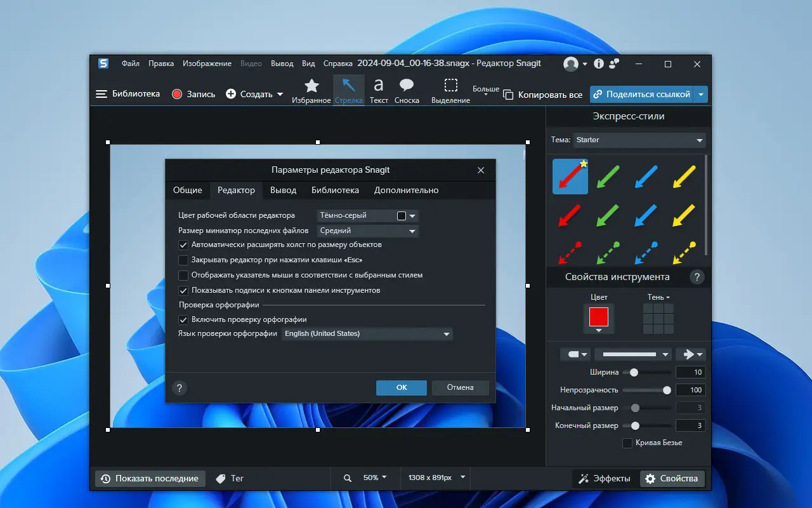Image resolution: width=812 pixels, height=508 pixels.
Task: Uncheck Автоматически расширять холст по размеру объектов
Action: pyautogui.click(x=183, y=244)
